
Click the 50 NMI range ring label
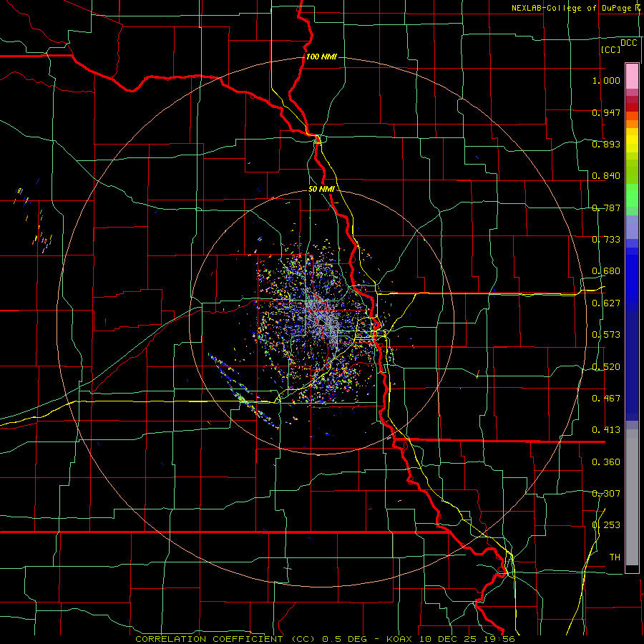pos(321,190)
